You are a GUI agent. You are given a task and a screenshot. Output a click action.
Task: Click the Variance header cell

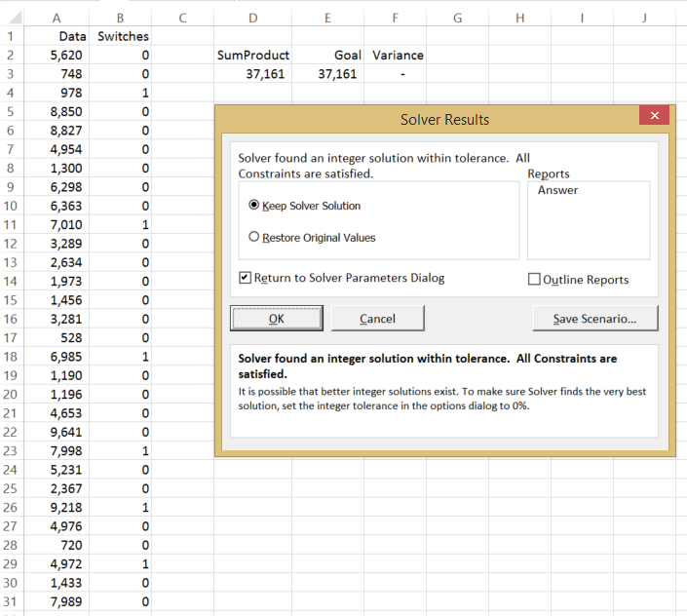click(x=397, y=56)
